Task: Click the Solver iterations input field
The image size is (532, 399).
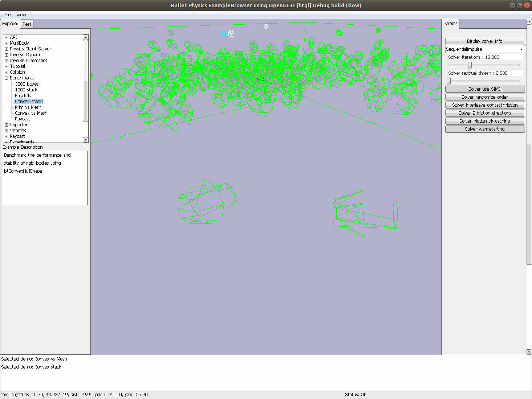Action: [485, 57]
